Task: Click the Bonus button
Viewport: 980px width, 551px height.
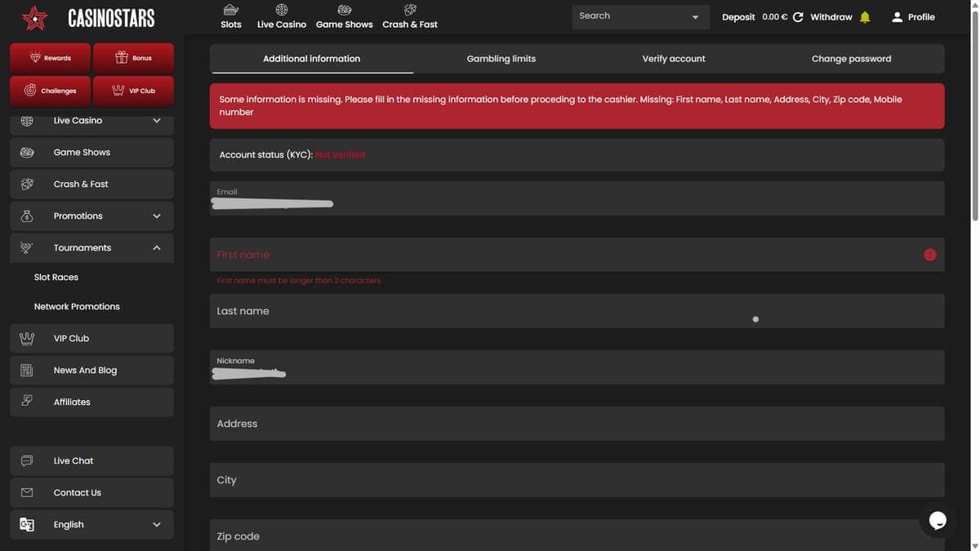Action: pyautogui.click(x=133, y=58)
